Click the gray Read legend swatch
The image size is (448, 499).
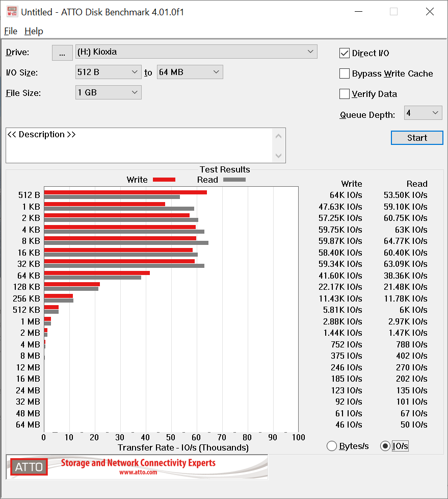[234, 180]
